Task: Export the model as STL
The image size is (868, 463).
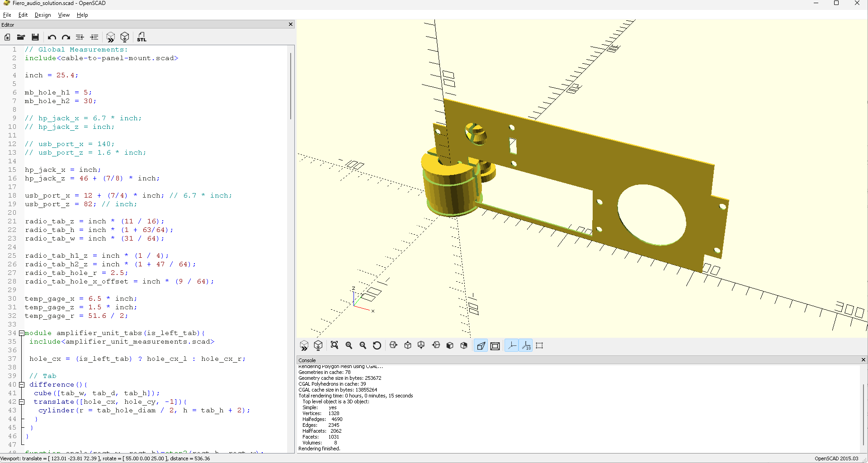Action: pos(142,37)
